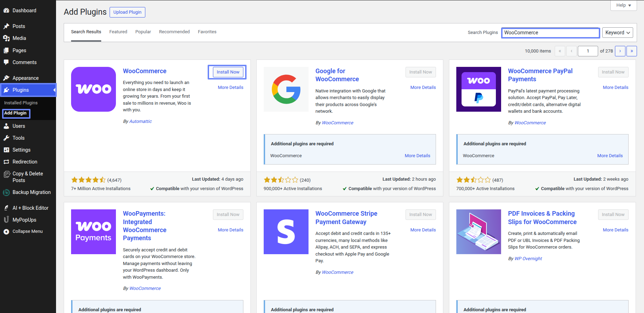Click the Appearance paintbrush icon
This screenshot has width=644, height=313.
(x=6, y=78)
